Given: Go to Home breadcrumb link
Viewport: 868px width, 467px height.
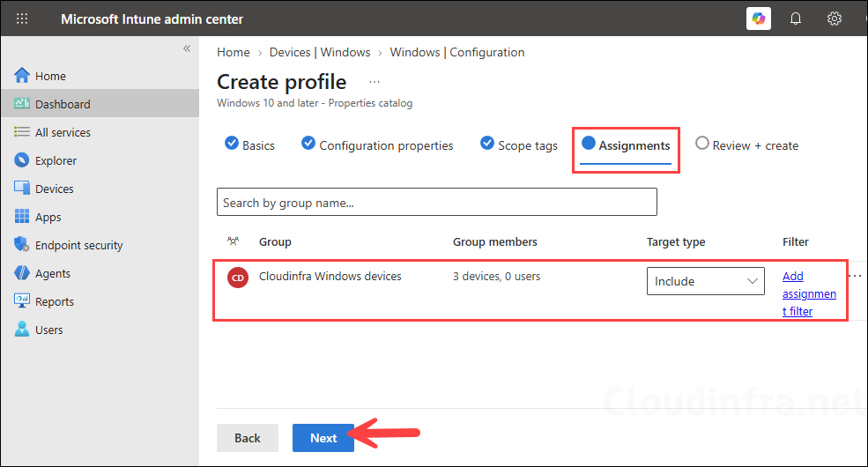Looking at the screenshot, I should coord(233,52).
